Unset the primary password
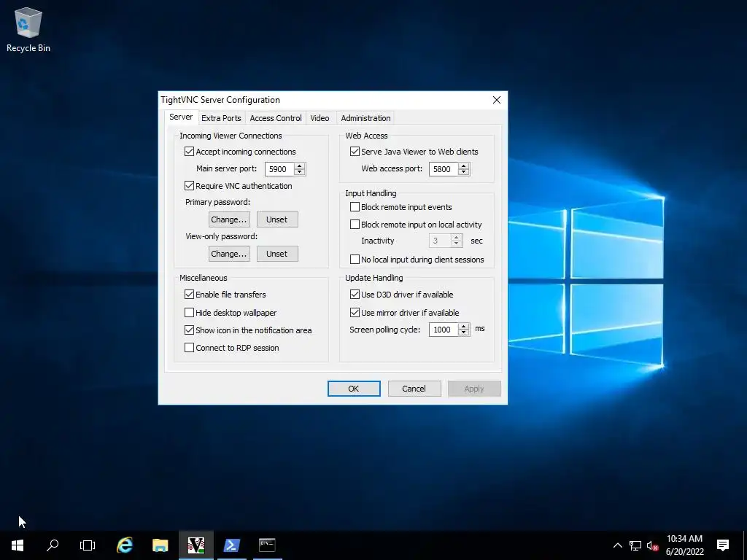Image resolution: width=747 pixels, height=560 pixels. coord(277,219)
